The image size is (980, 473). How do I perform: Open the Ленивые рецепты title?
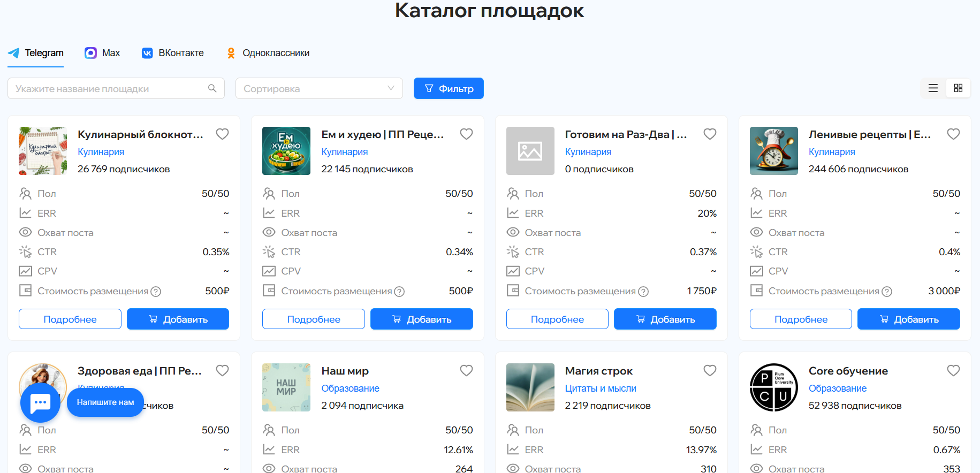coord(870,134)
